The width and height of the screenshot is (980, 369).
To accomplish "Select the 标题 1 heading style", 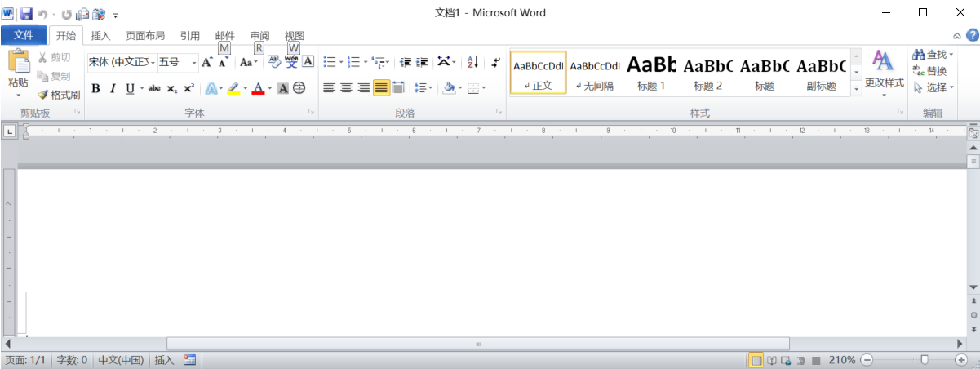I will coord(651,72).
